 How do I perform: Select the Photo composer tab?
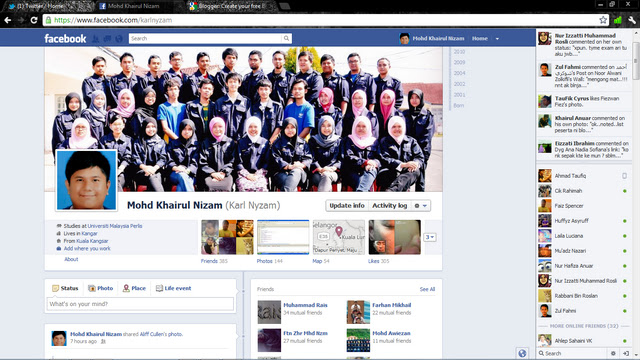[100, 288]
